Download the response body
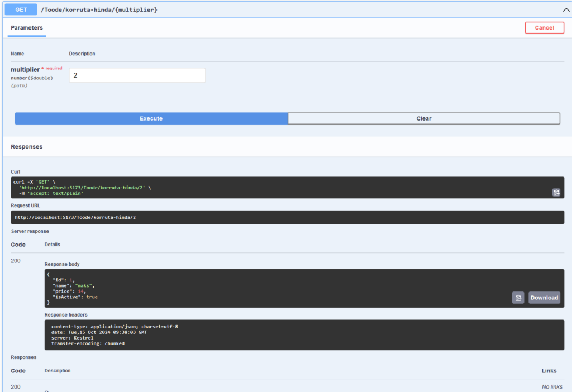Screen dimensions: 572x392 coord(544,298)
